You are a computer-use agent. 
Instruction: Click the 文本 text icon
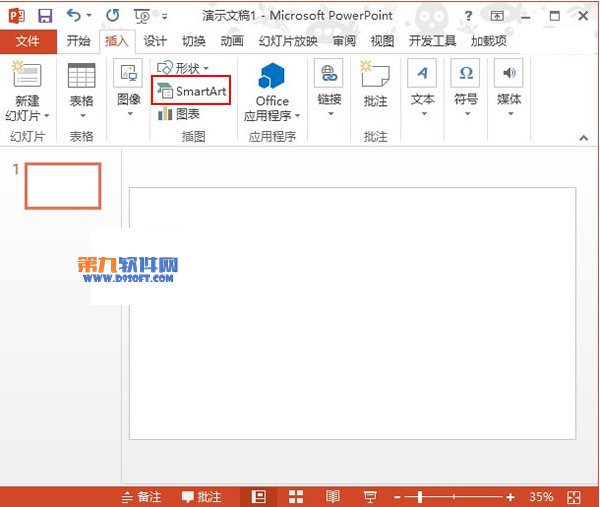tap(422, 73)
